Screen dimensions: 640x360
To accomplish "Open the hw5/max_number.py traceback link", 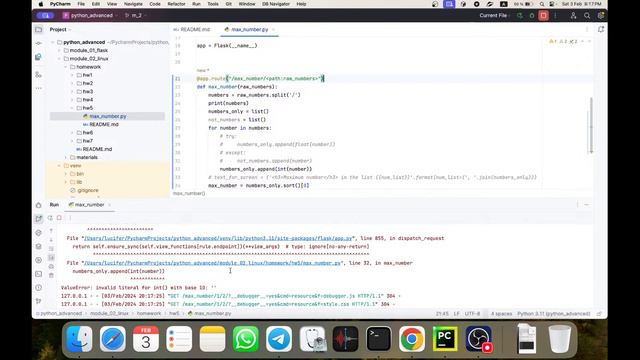I will 212,263.
